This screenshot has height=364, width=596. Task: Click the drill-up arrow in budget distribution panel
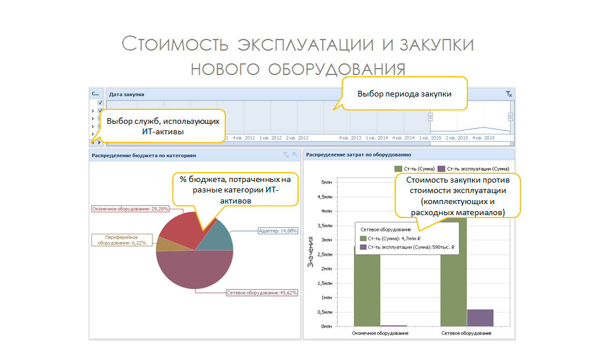pos(295,155)
